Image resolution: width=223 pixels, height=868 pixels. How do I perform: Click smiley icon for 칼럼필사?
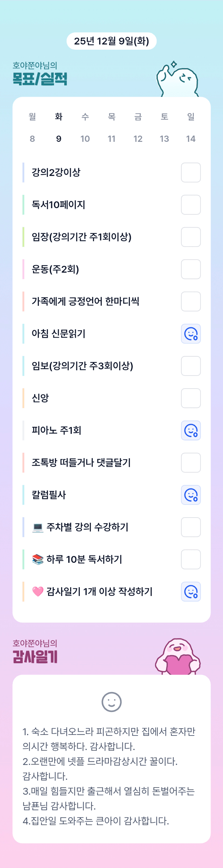point(191,495)
